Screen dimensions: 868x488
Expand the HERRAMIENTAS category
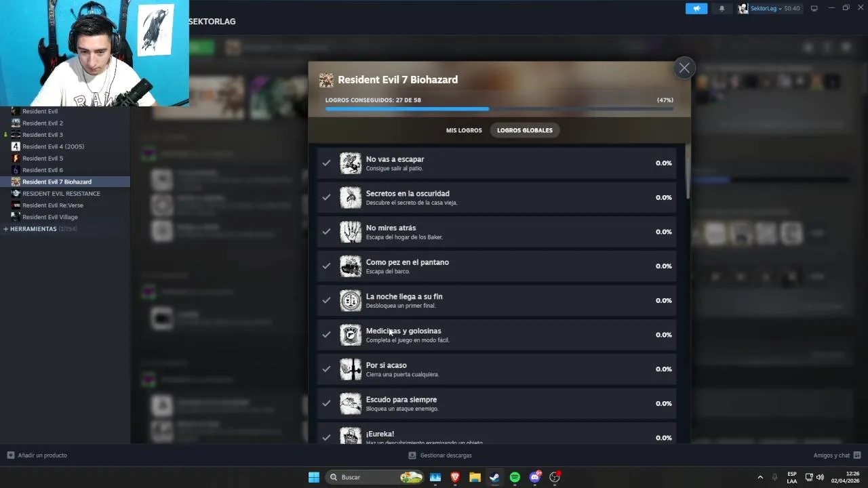33,229
